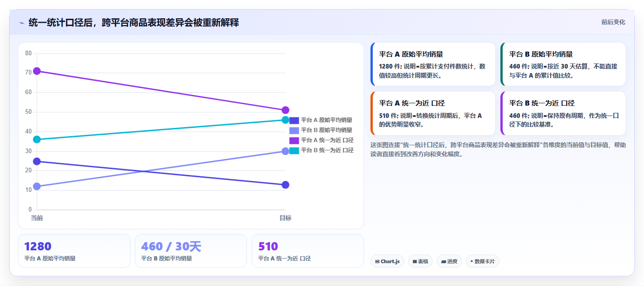The image size is (644, 286).
Task: Open the 平台 A 统一为近 口径 info card title
Action: (x=412, y=103)
